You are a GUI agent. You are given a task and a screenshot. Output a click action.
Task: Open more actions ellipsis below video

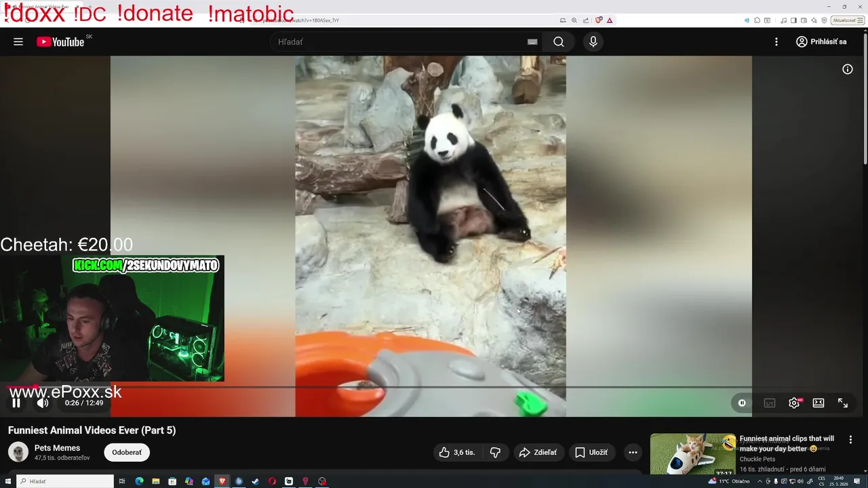pyautogui.click(x=633, y=452)
